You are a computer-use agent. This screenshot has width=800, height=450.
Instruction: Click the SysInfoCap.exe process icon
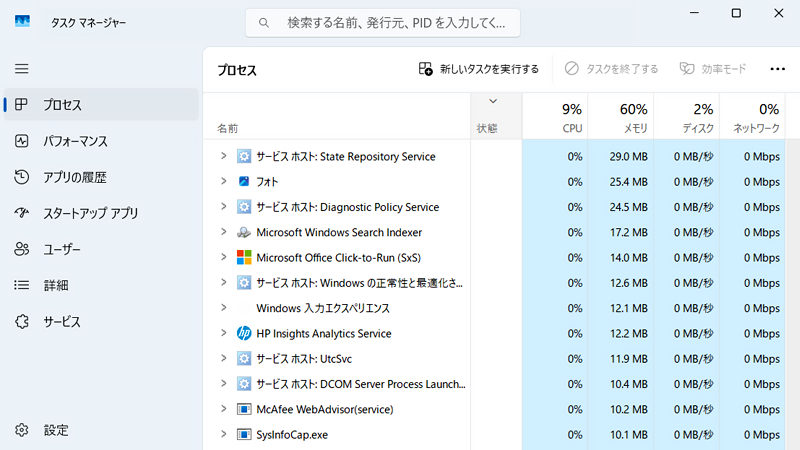244,434
